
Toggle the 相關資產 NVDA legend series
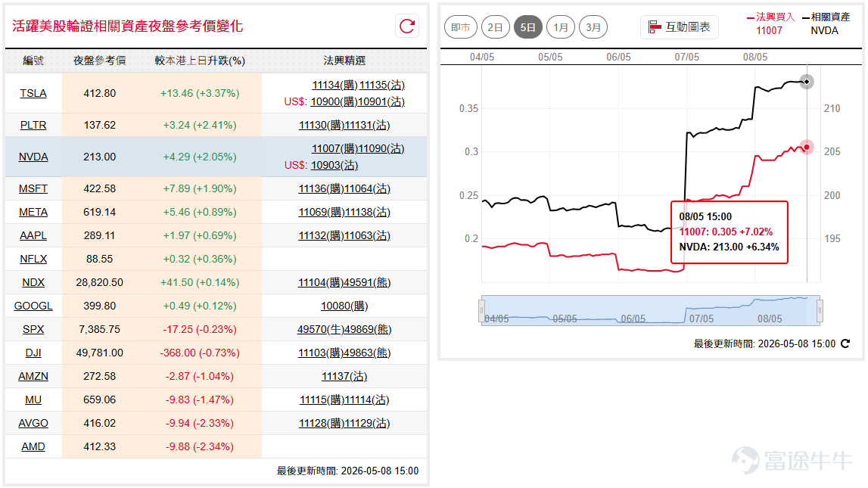(x=826, y=23)
